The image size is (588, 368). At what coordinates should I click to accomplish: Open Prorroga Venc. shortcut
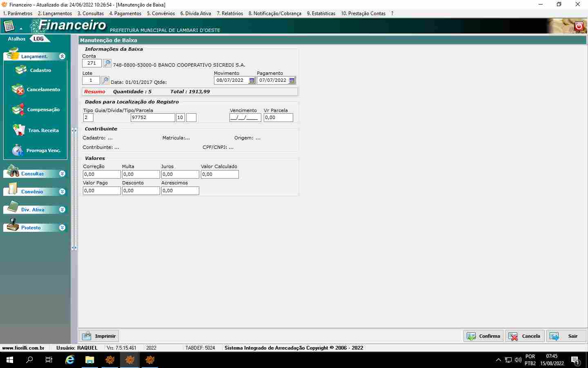(x=36, y=150)
